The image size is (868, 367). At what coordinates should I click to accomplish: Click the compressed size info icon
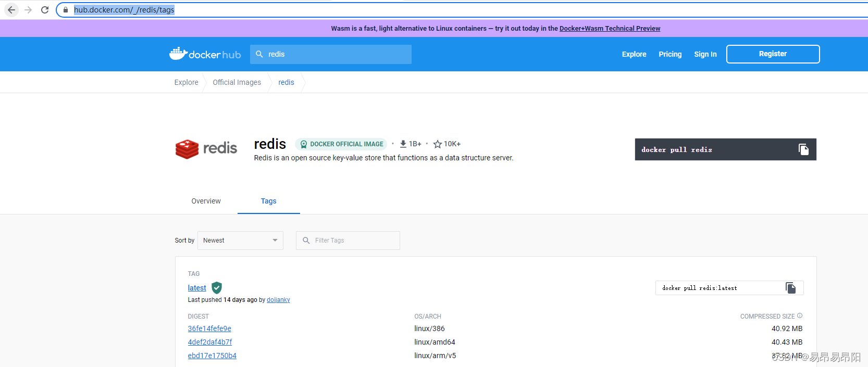800,315
